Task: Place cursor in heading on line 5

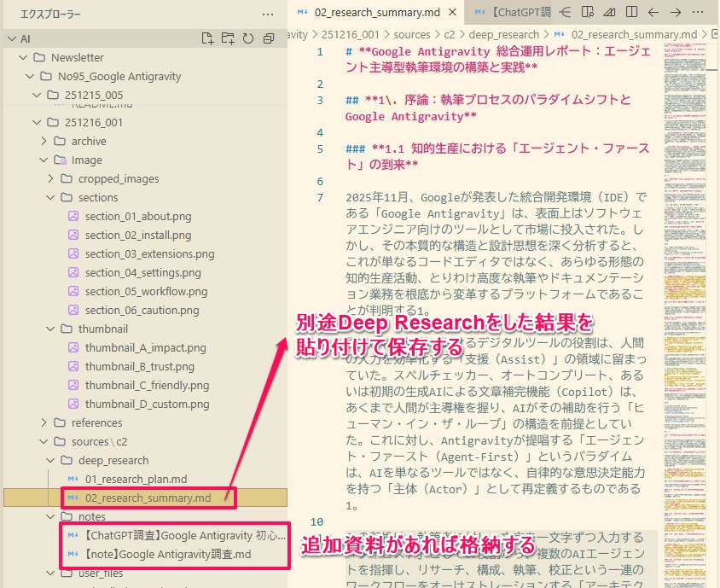Action: click(x=497, y=156)
